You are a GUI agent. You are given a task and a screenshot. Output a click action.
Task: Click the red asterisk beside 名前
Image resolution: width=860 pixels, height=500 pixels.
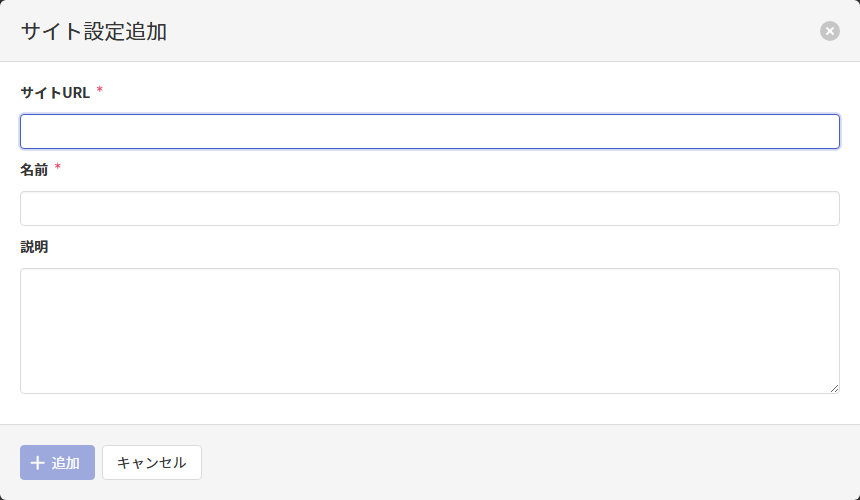coord(58,168)
